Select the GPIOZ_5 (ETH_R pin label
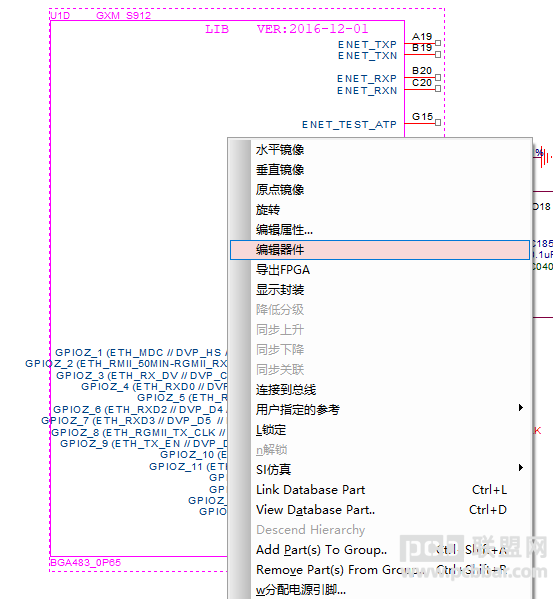This screenshot has height=599, width=553. tap(182, 398)
